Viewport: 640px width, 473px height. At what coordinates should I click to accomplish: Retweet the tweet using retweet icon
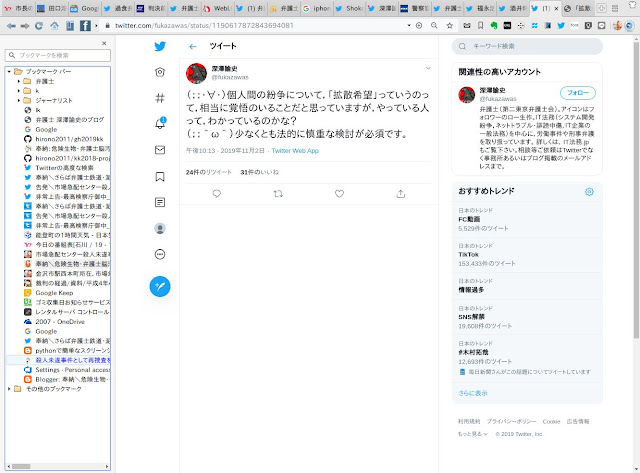(x=278, y=194)
